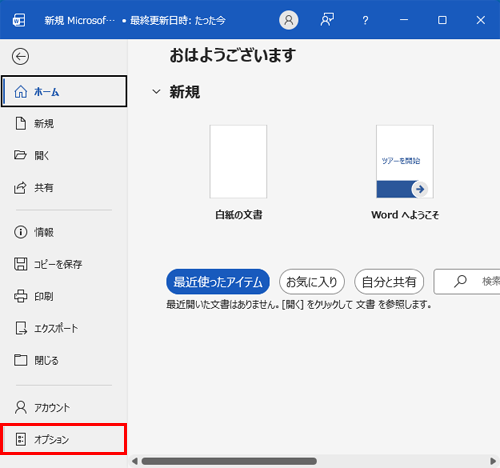Click the 印刷 printer icon
Screen dimensions: 500x468
(x=21, y=296)
